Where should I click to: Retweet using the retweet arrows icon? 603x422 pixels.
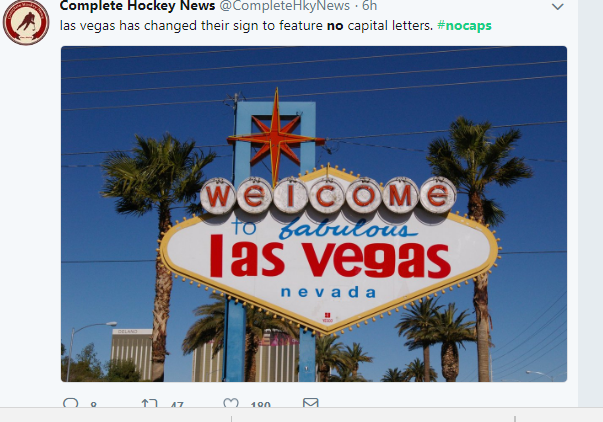tap(149, 403)
